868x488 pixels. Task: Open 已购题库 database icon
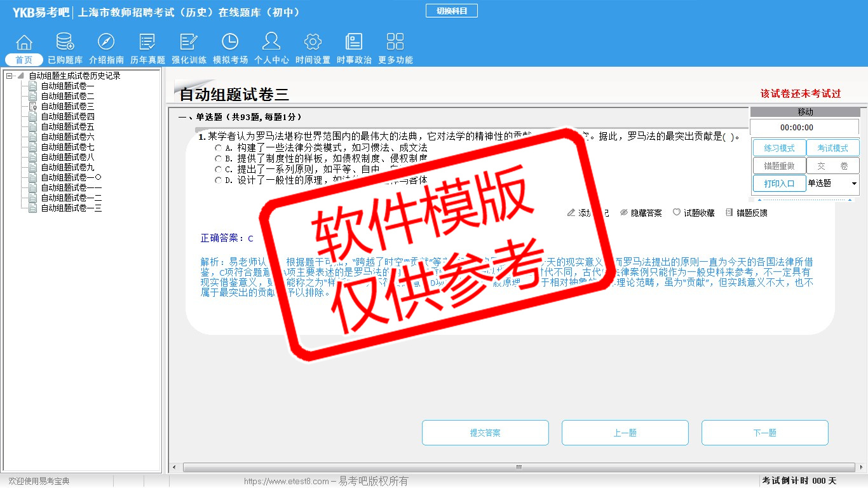point(65,42)
